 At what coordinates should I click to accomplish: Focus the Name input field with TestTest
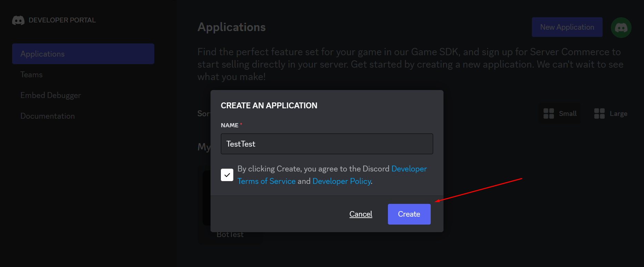327,144
